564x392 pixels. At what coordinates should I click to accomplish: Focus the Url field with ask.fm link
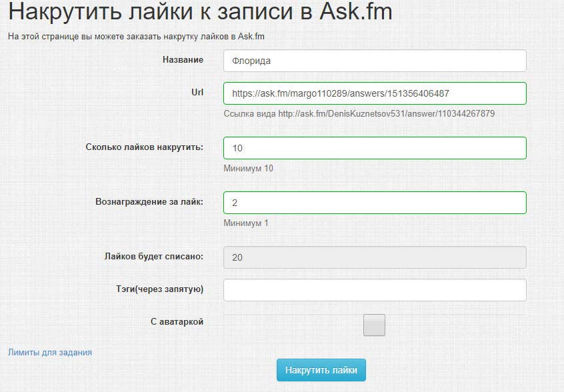(x=374, y=93)
